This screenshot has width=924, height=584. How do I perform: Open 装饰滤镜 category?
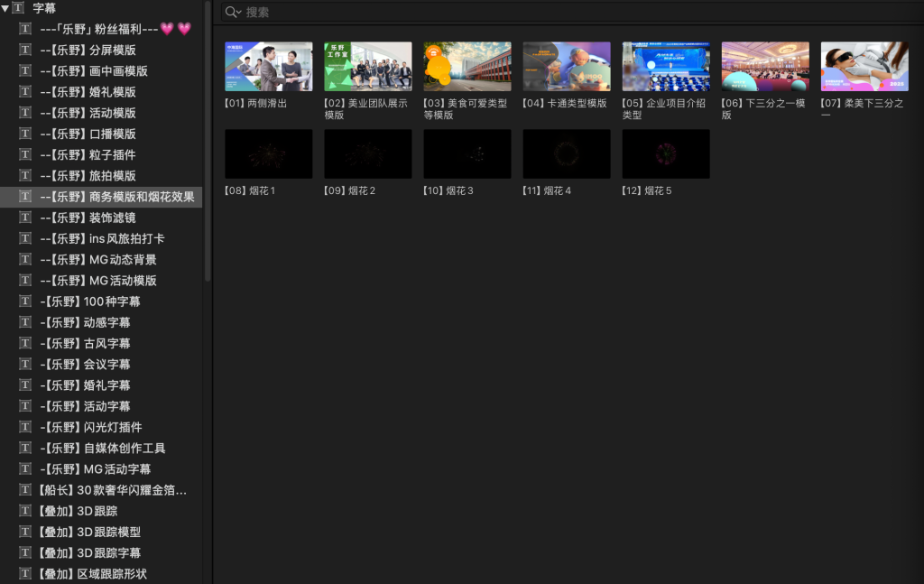[x=101, y=218]
